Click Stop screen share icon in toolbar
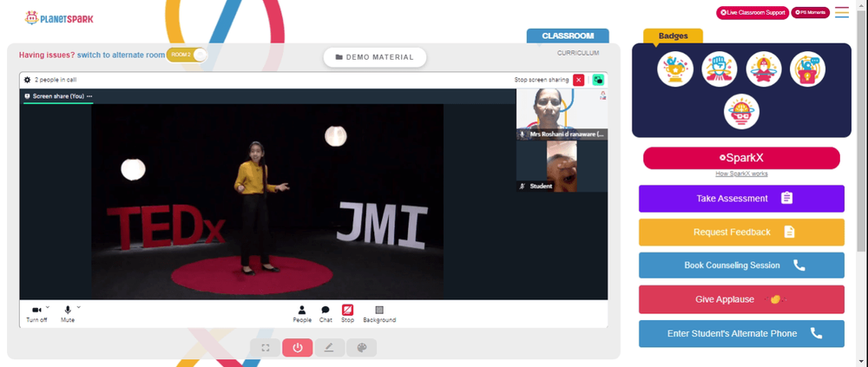 coord(347,310)
